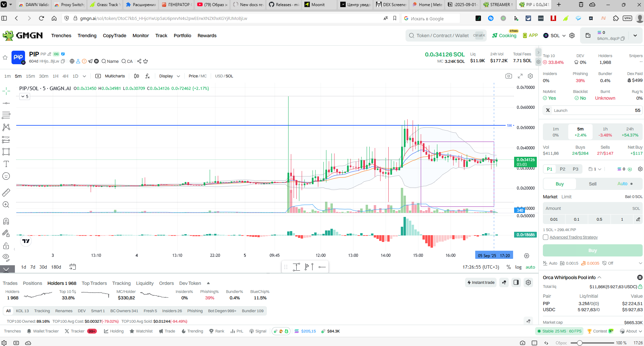Activate the chart zoom-in tool
Image resolution: width=644 pixels, height=346 pixels.
coord(6,205)
